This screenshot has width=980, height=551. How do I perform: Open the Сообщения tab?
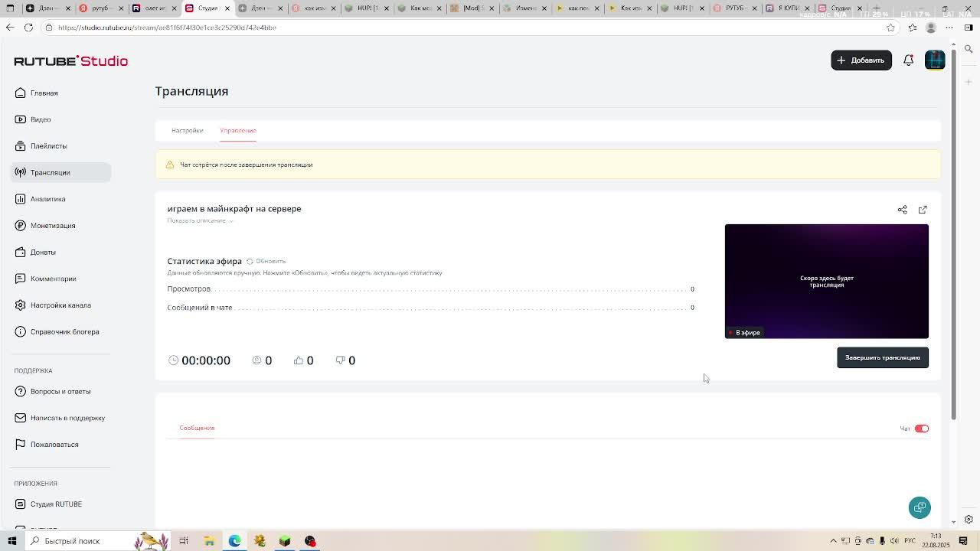click(x=197, y=428)
